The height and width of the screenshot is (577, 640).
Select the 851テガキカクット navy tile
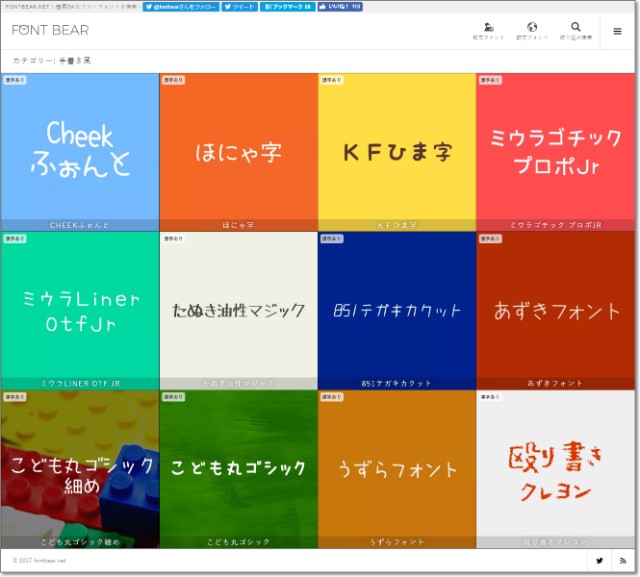tap(397, 310)
